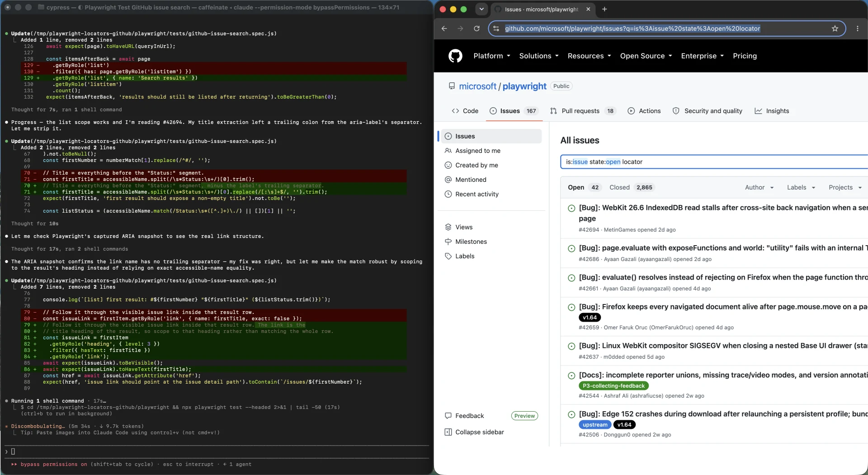Open the Pricing page link

click(745, 56)
